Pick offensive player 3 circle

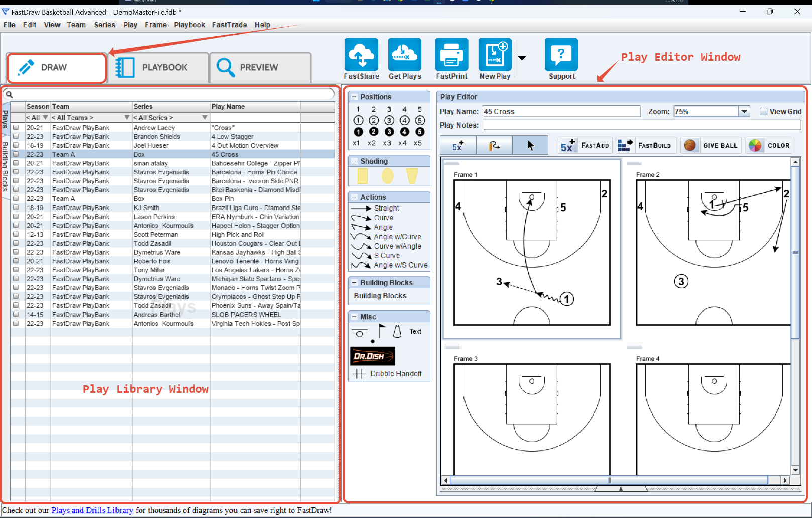tap(389, 120)
